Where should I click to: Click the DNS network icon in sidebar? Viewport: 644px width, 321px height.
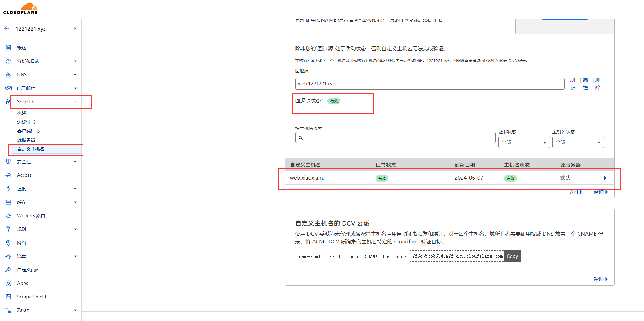pyautogui.click(x=8, y=75)
